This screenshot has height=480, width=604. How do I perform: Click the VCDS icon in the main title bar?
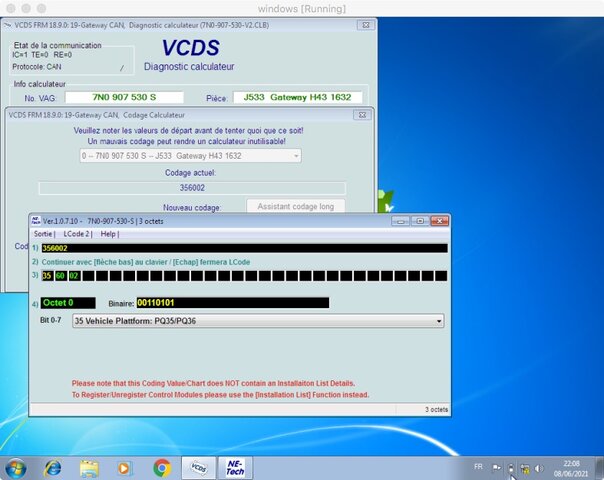point(7,25)
